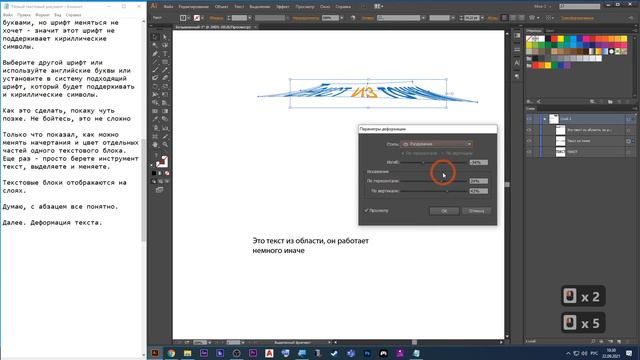Open the Окно menu

[x=325, y=7]
